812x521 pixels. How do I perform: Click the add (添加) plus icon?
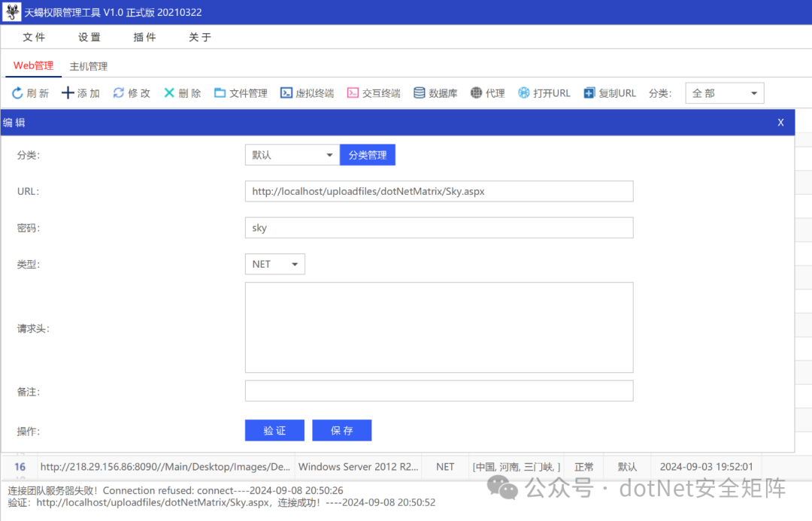[x=68, y=93]
